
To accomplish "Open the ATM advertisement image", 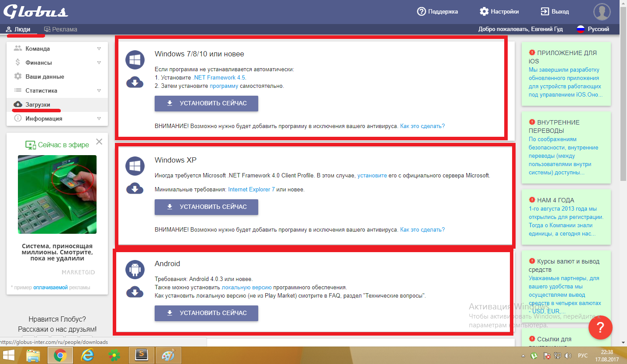I will coord(57,194).
